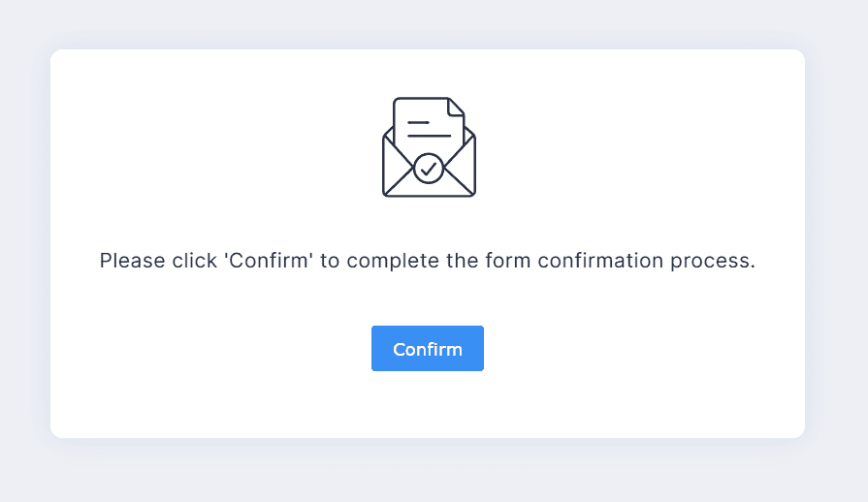Screen dimensions: 868x502
Task: Click the folded corner of the document icon
Action: (457, 106)
